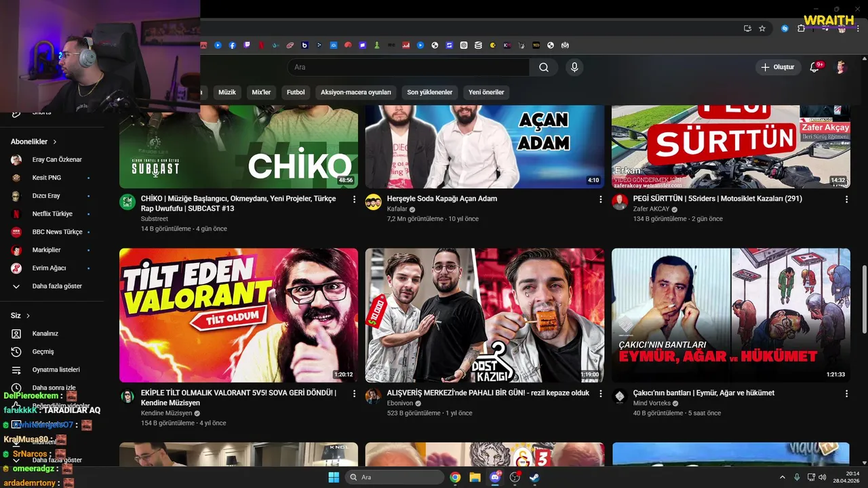868x488 pixels.
Task: Select the Müzik filter chip
Action: (227, 92)
